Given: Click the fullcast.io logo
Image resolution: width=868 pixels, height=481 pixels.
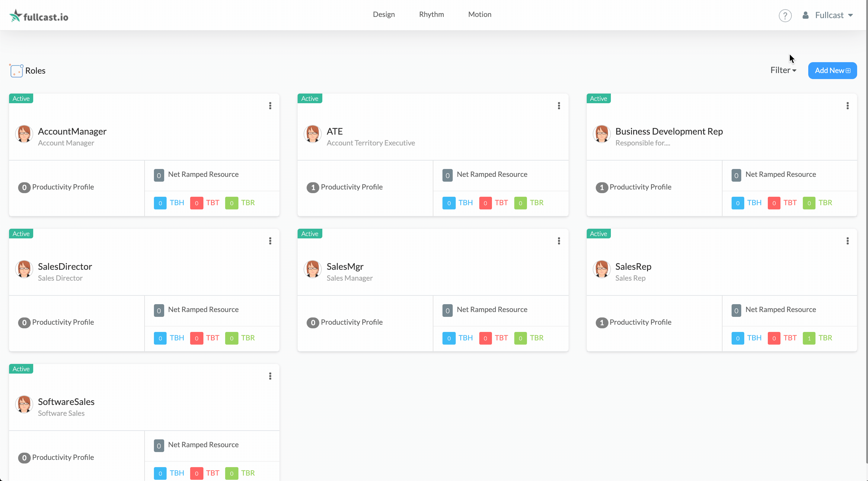Looking at the screenshot, I should click(39, 16).
